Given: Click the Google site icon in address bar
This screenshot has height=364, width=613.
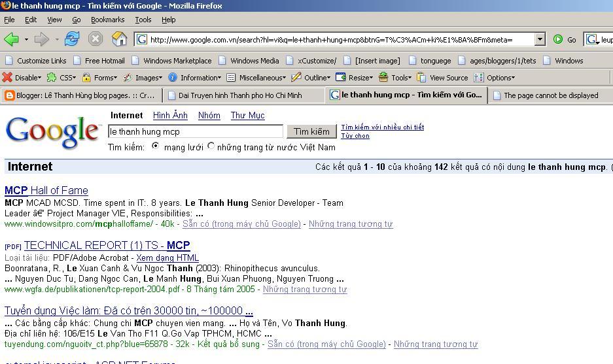Looking at the screenshot, I should pos(142,39).
